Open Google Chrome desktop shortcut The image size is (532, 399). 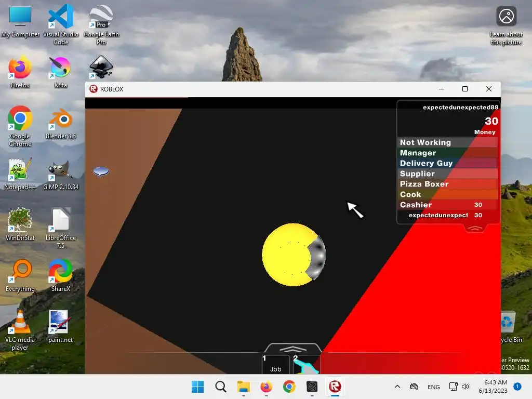pos(20,127)
